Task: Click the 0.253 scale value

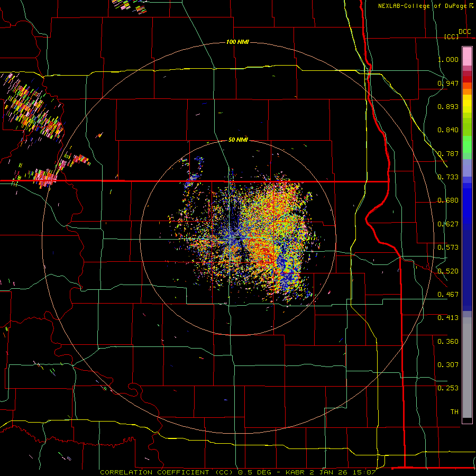Action: [x=448, y=388]
